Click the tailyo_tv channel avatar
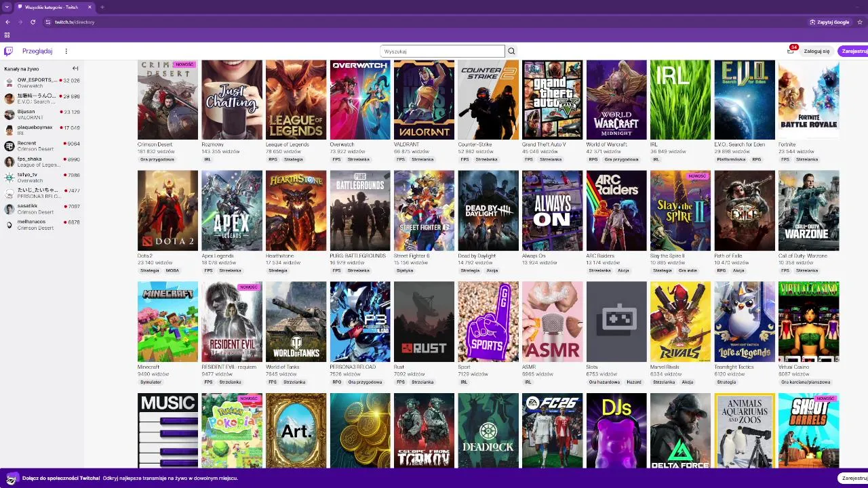 coord(9,178)
